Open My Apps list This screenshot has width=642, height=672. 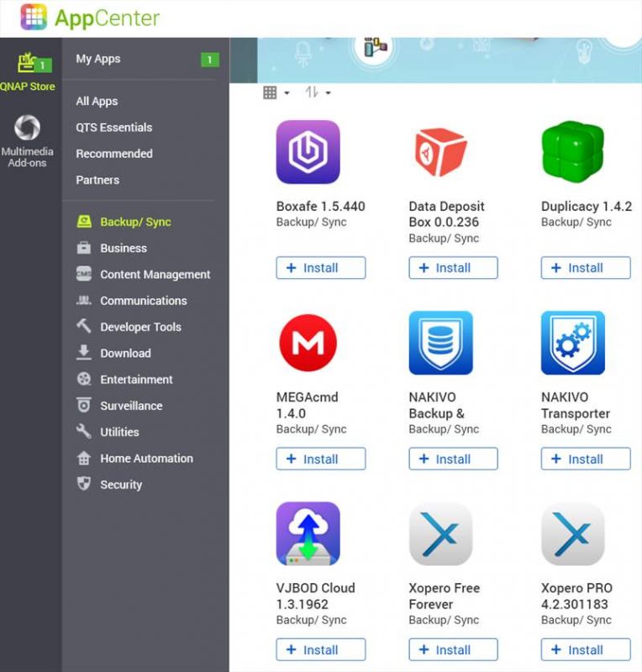pos(98,59)
